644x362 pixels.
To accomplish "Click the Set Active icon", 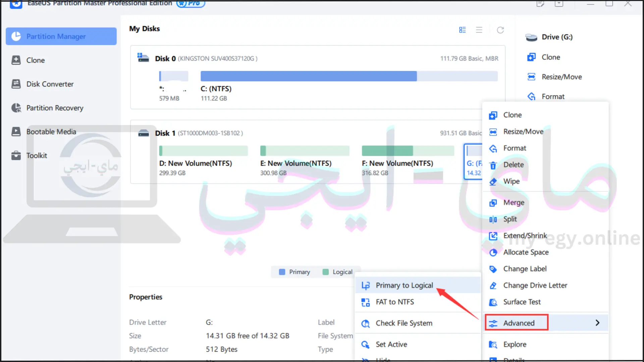I will 366,345.
